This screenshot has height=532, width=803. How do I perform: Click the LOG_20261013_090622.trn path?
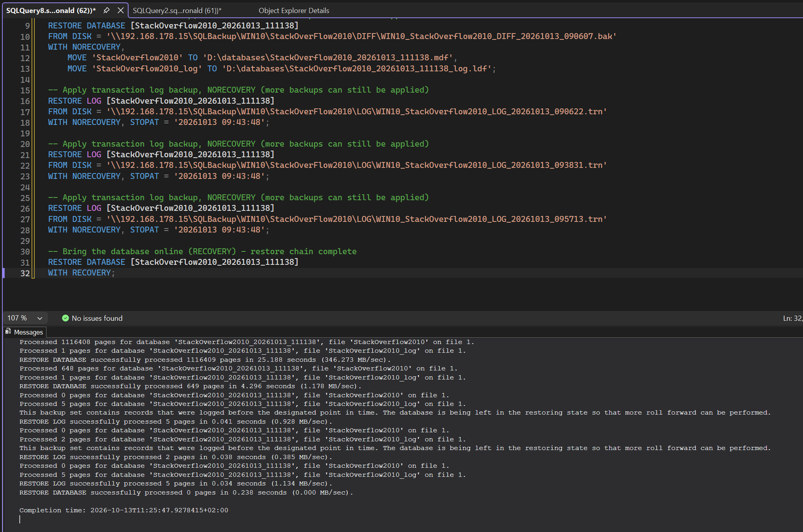click(356, 112)
